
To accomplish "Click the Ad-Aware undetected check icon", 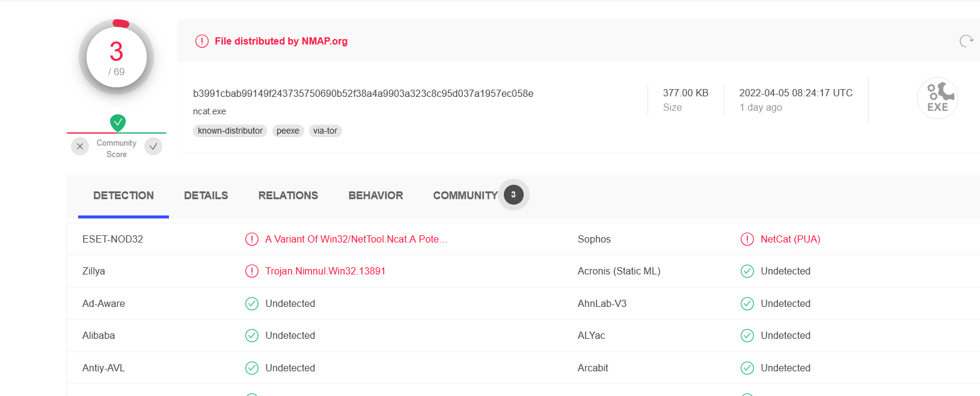I will pos(252,303).
